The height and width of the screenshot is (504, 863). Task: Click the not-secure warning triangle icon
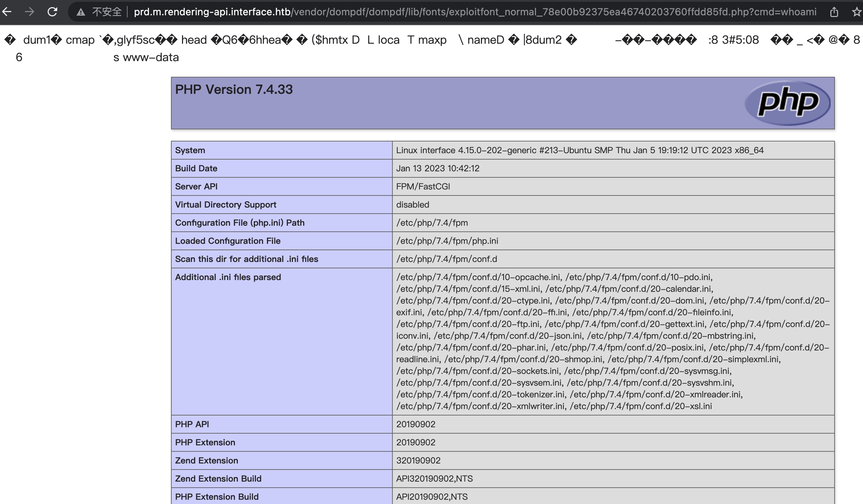point(81,12)
